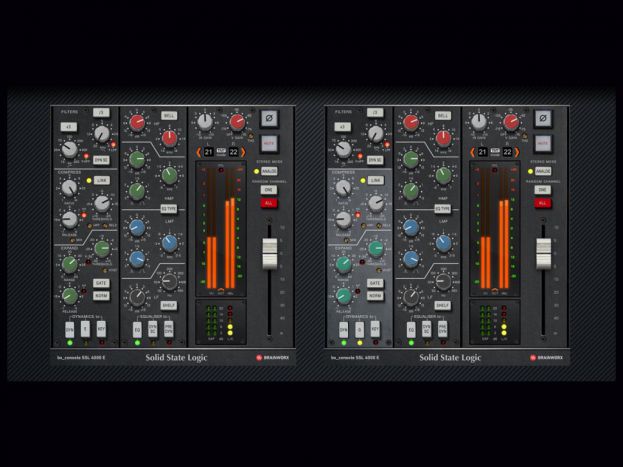The image size is (623, 467).
Task: Click compressor Ratio knob on left console
Action: [x=70, y=188]
